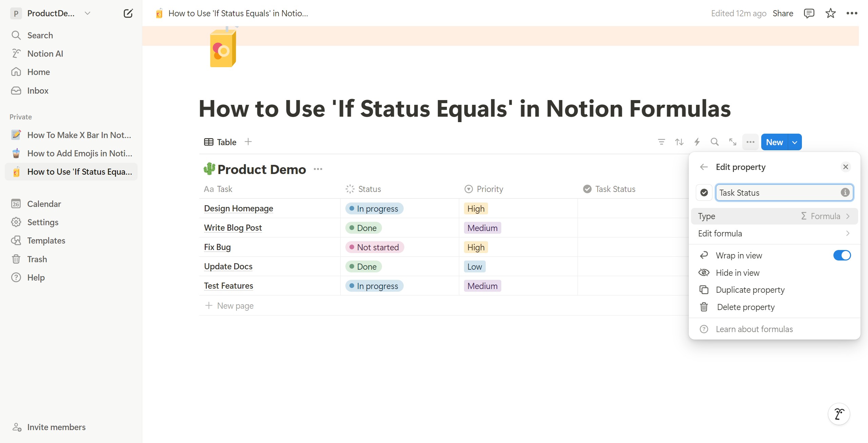
Task: Click New page row at table bottom
Action: point(443,306)
